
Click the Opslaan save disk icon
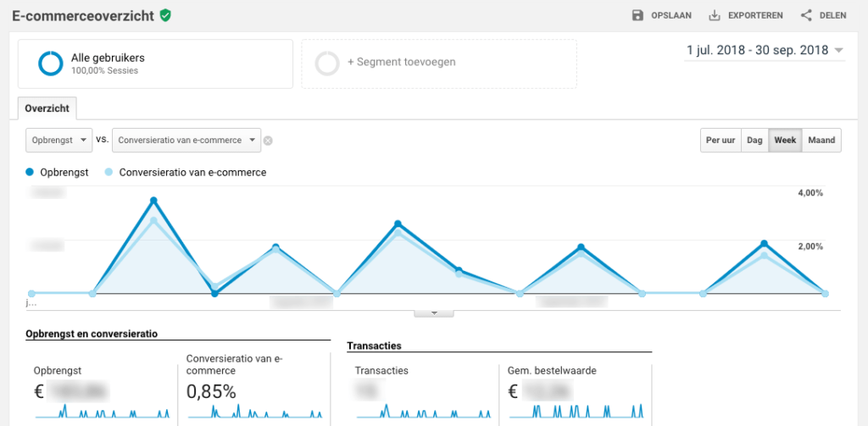pyautogui.click(x=637, y=15)
